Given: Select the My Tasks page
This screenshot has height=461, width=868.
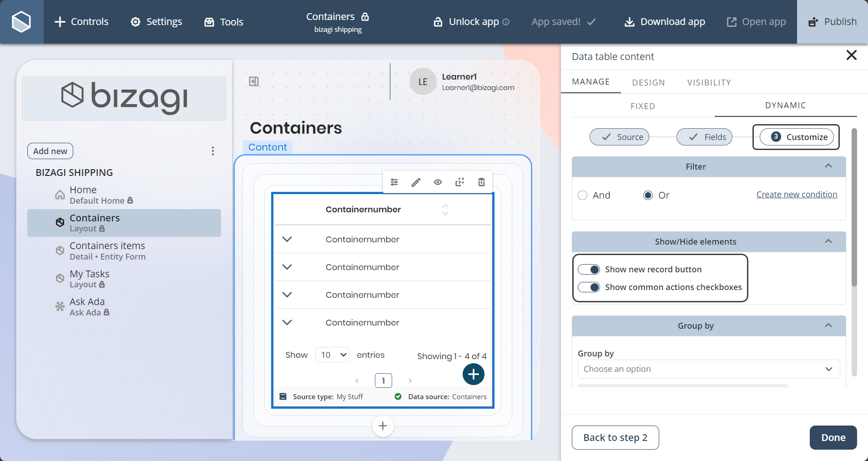Looking at the screenshot, I should (124, 279).
